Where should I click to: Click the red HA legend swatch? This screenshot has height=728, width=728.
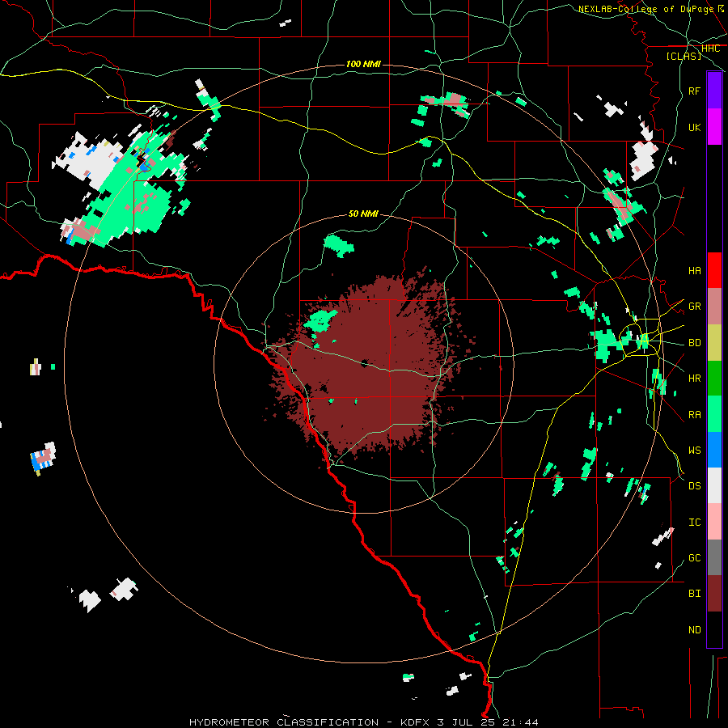point(714,270)
